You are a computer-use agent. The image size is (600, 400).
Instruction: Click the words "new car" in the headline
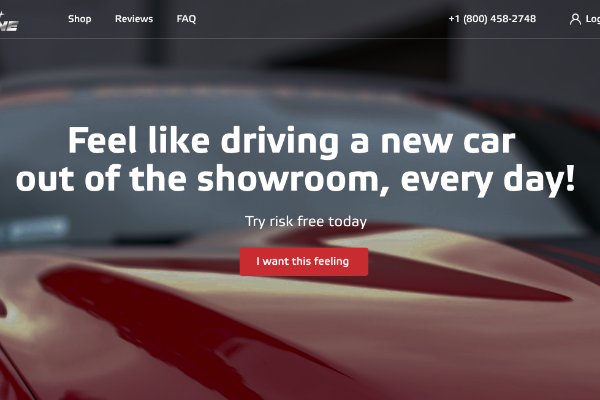coord(448,142)
